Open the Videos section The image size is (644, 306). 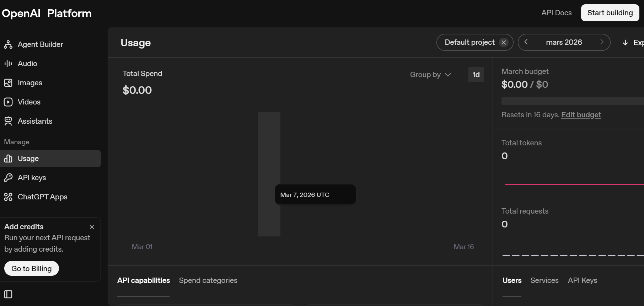(50, 102)
